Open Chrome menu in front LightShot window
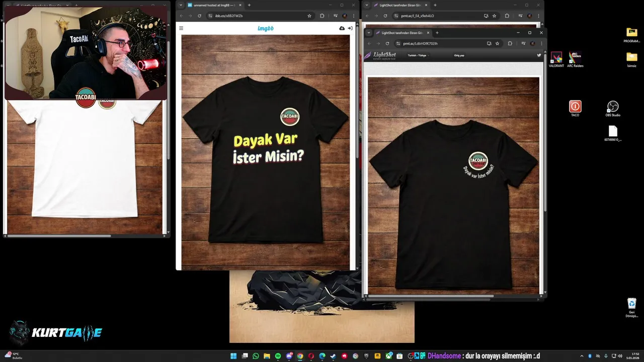The height and width of the screenshot is (362, 644). [x=541, y=43]
